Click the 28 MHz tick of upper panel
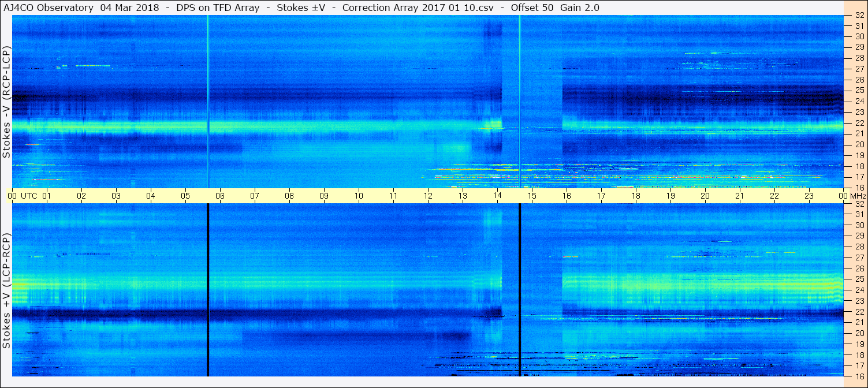This screenshot has width=868, height=388. pyautogui.click(x=859, y=58)
